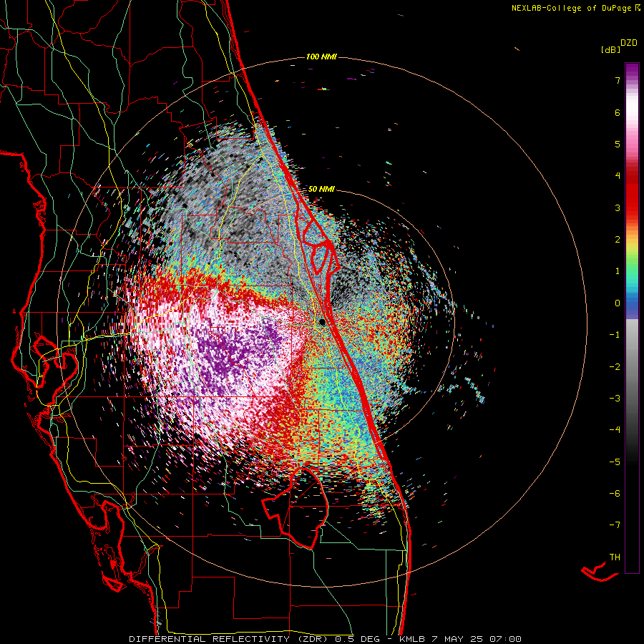This screenshot has width=644, height=644.
Task: Click the DZD dB legend title
Action: (620, 46)
